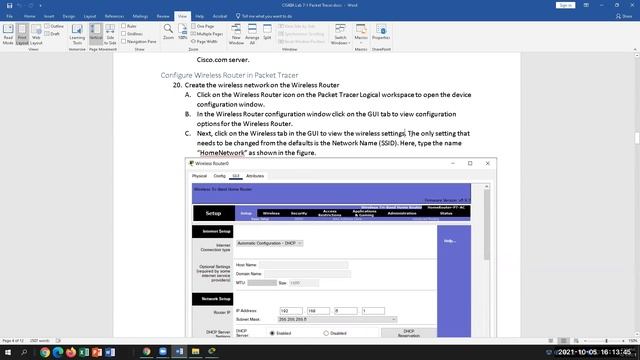This screenshot has height=360, width=640.
Task: Choose the Outline view option
Action: click(x=54, y=26)
